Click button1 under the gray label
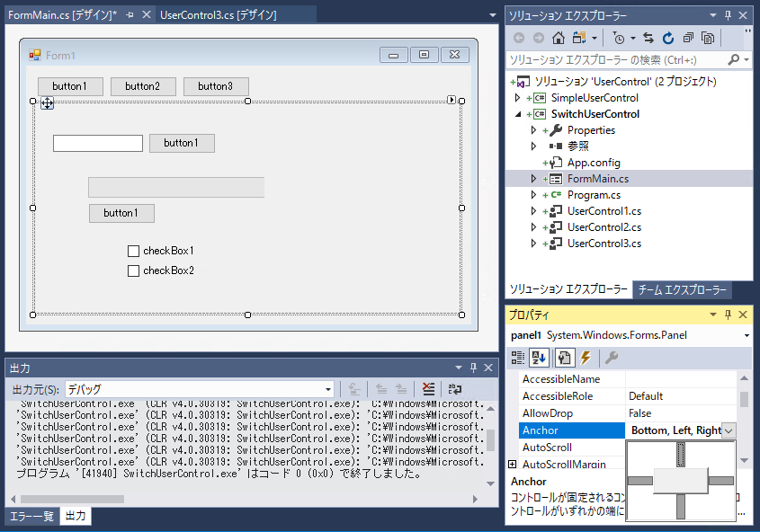The height and width of the screenshot is (532, 760). click(121, 214)
